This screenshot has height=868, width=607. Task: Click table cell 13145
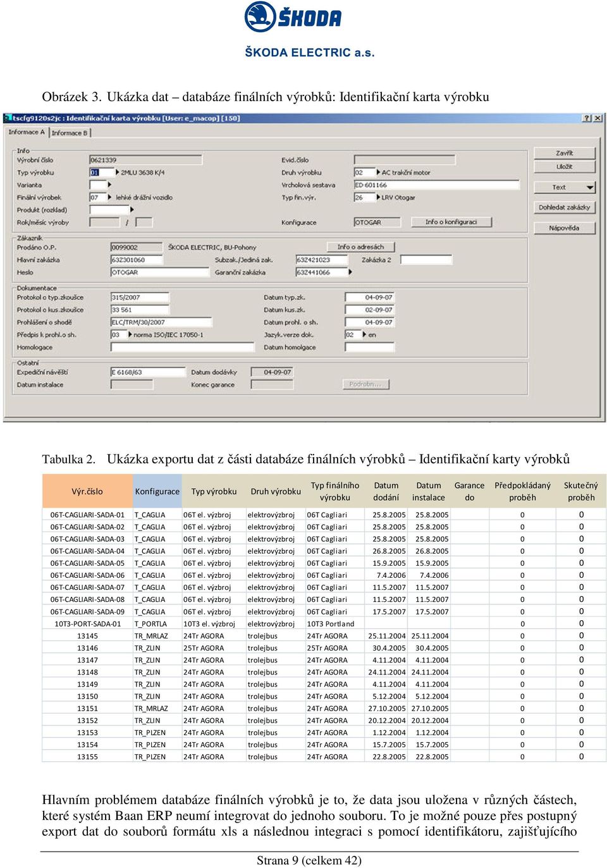pos(87,636)
